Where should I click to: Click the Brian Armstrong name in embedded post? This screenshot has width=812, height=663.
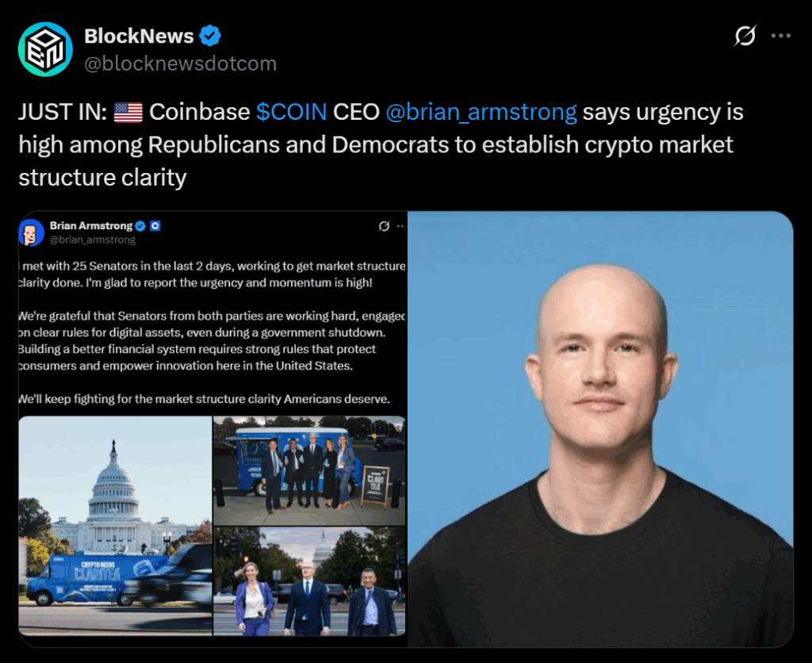pyautogui.click(x=90, y=226)
